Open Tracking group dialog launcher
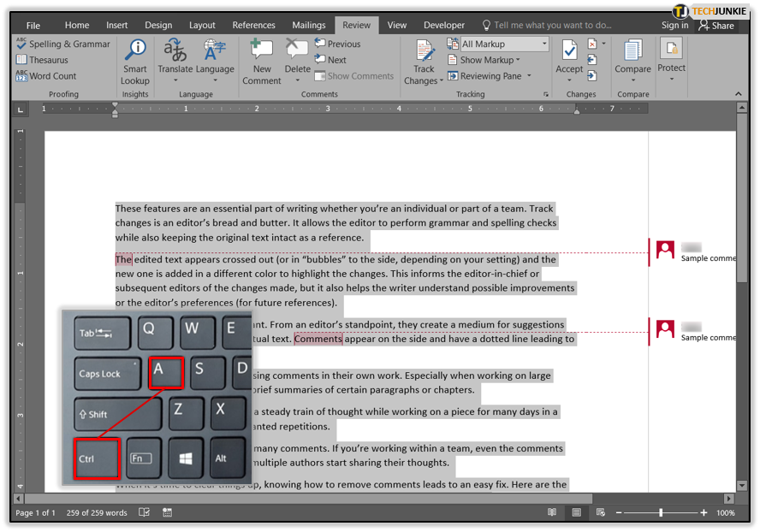This screenshot has height=532, width=760. point(546,94)
